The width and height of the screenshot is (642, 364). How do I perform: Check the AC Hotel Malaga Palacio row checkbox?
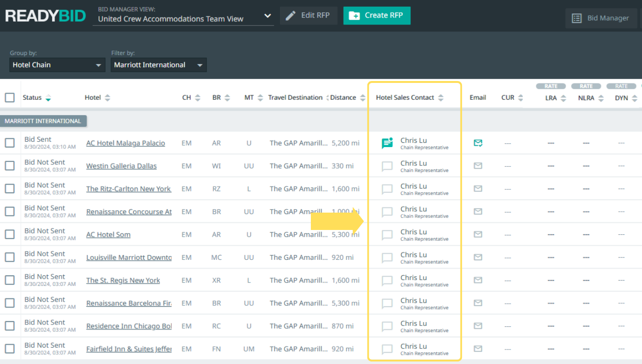click(10, 143)
